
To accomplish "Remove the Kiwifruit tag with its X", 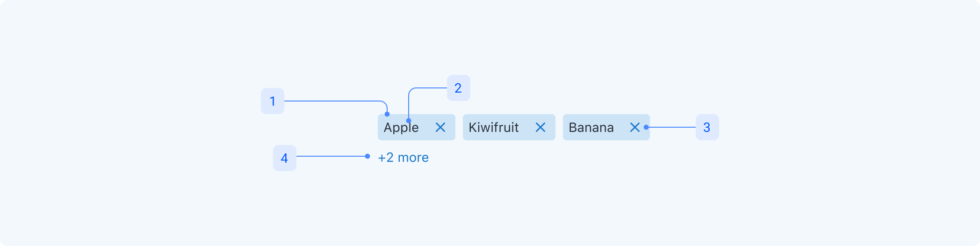I will 540,127.
